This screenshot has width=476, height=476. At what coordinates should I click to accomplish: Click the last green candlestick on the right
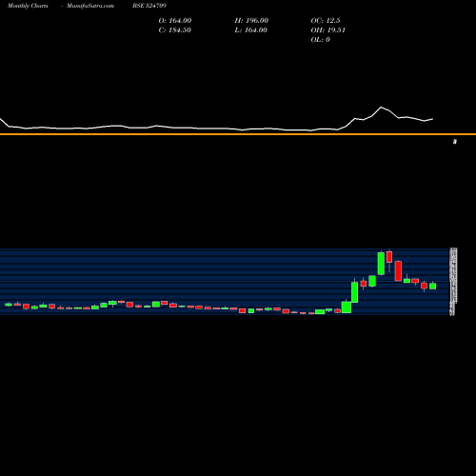pos(432,286)
